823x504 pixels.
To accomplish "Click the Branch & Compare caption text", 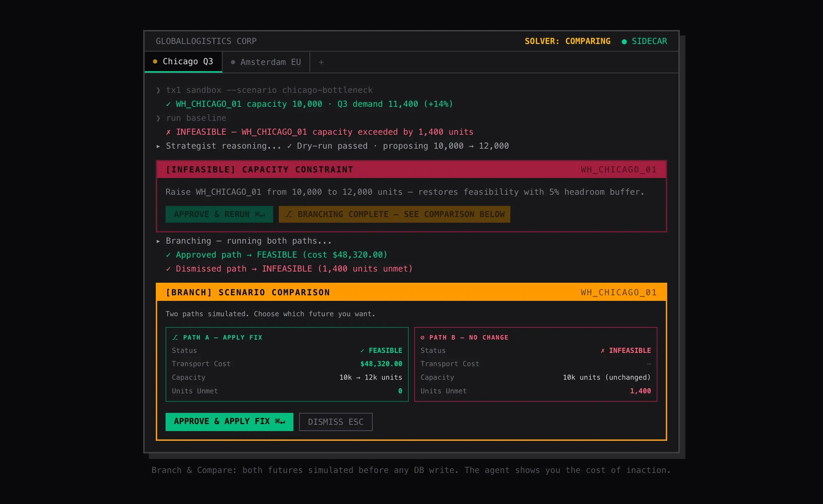I will (411, 470).
